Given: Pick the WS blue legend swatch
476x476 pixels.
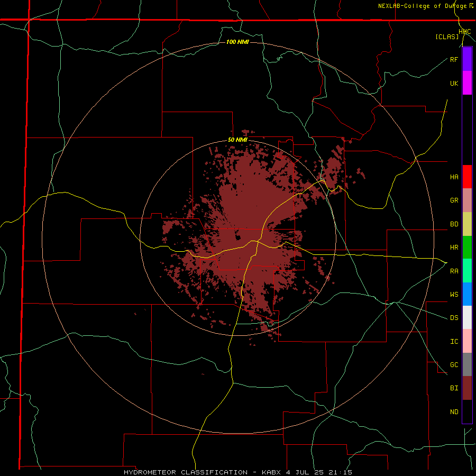Looking at the screenshot, I should [467, 294].
